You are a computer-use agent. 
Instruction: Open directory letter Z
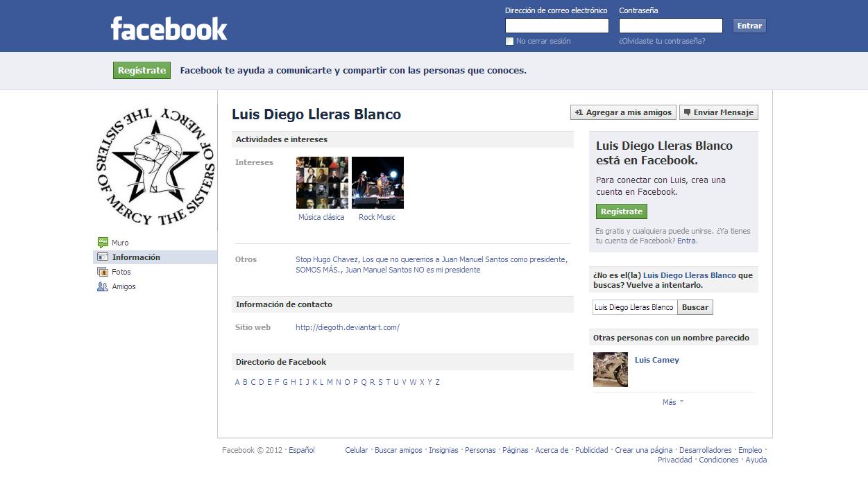coord(438,382)
